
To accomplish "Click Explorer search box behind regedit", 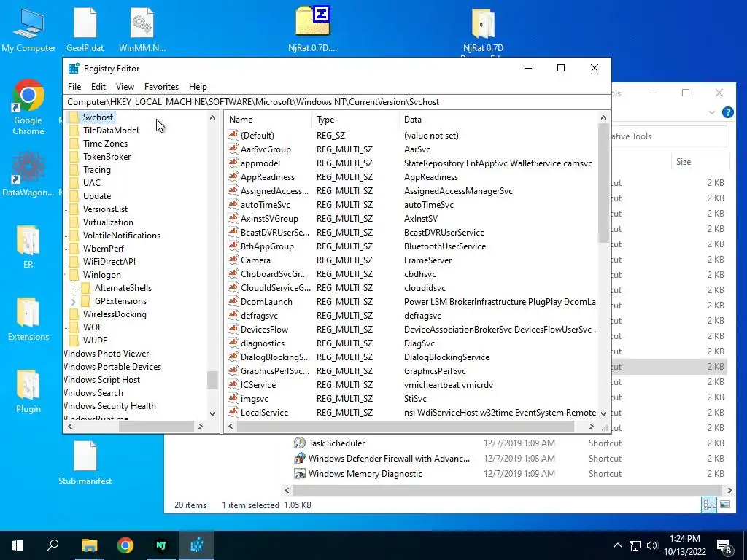I will [669, 136].
